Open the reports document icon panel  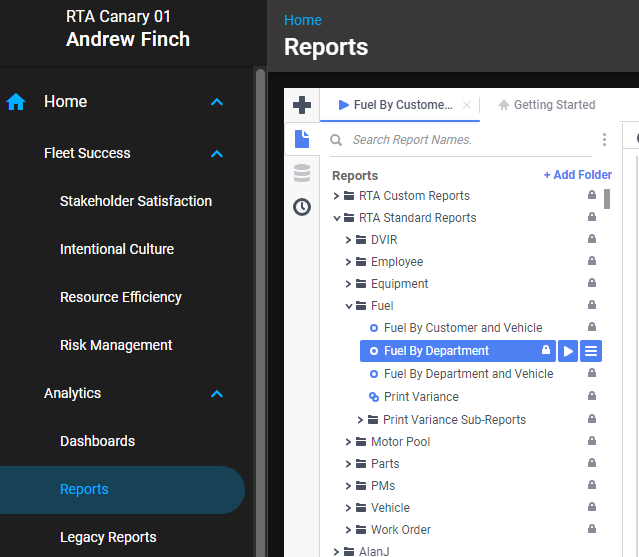[302, 140]
